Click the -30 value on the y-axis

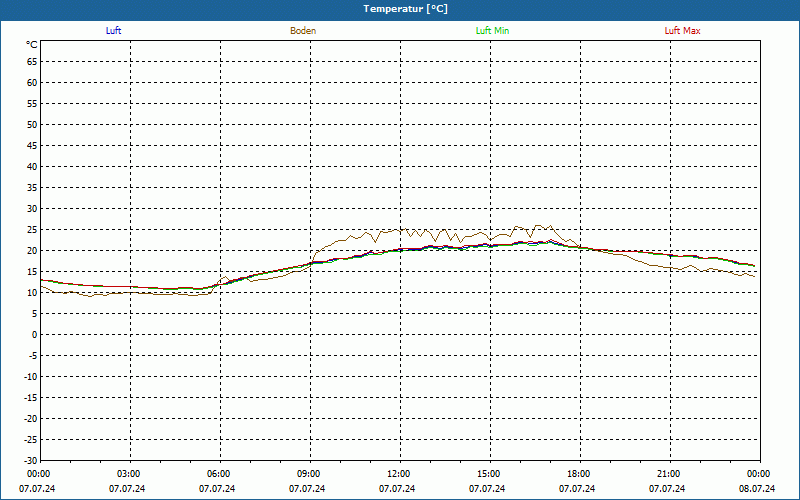pos(31,461)
